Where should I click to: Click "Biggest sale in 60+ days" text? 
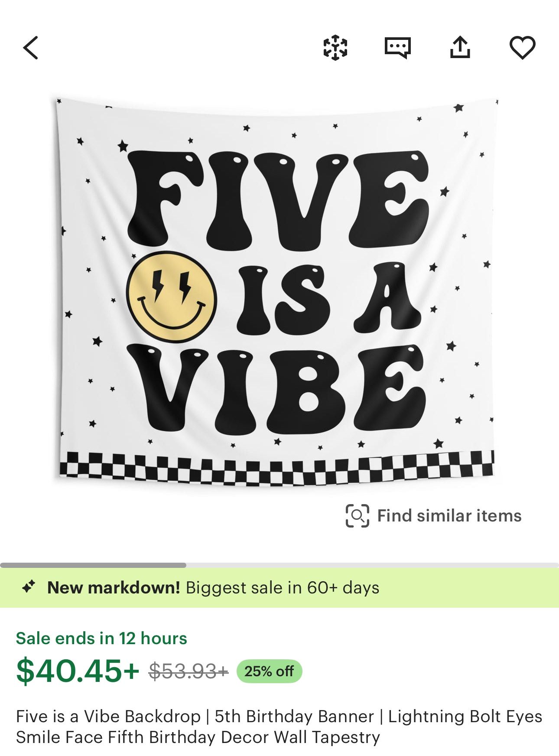pos(283,588)
